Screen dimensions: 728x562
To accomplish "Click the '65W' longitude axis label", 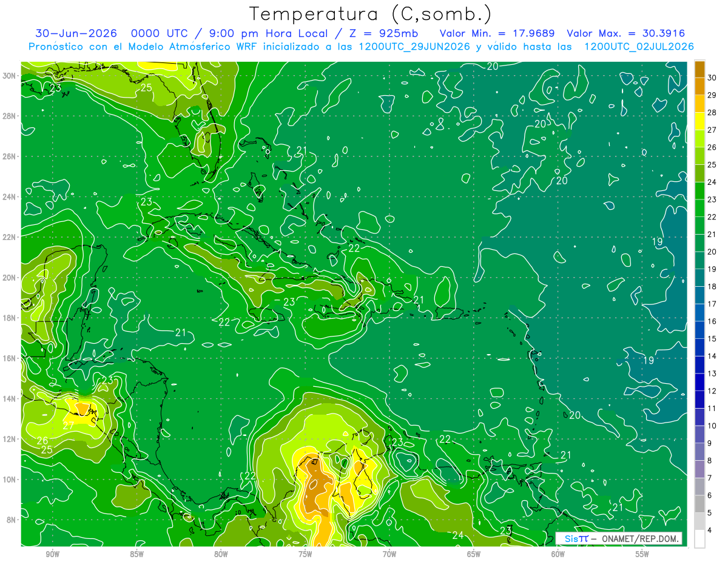I will [x=474, y=554].
